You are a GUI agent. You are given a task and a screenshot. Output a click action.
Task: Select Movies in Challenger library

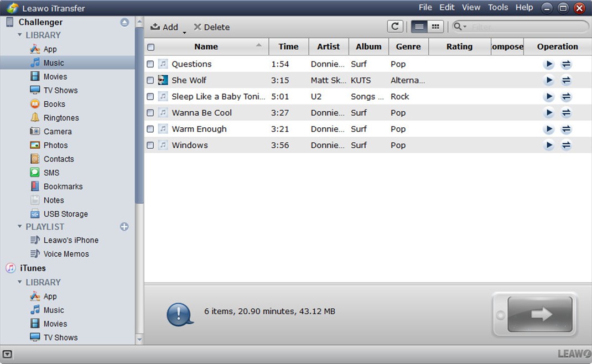pos(55,77)
